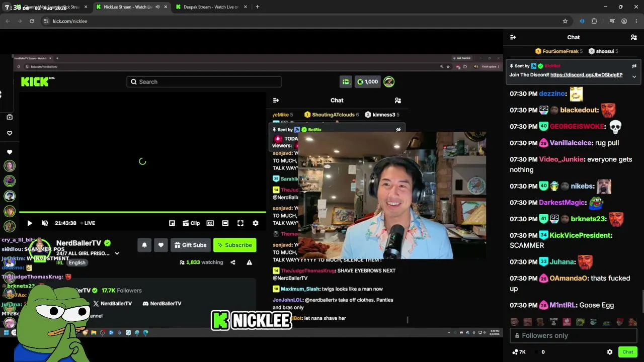Open the KickVicePresident username in chat
The height and width of the screenshot is (362, 644).
click(x=580, y=235)
